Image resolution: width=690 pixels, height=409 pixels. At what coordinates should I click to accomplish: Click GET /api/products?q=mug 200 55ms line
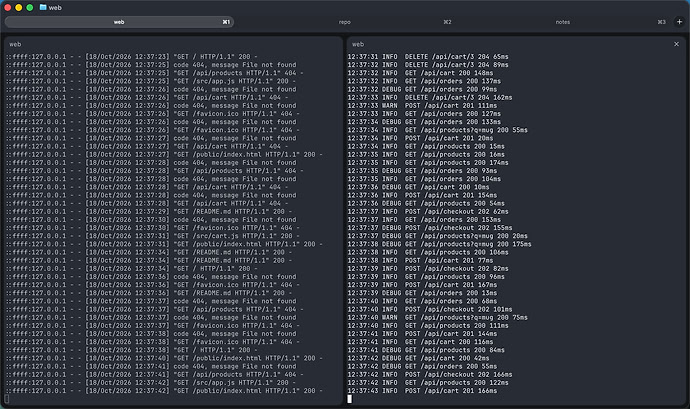(x=437, y=130)
